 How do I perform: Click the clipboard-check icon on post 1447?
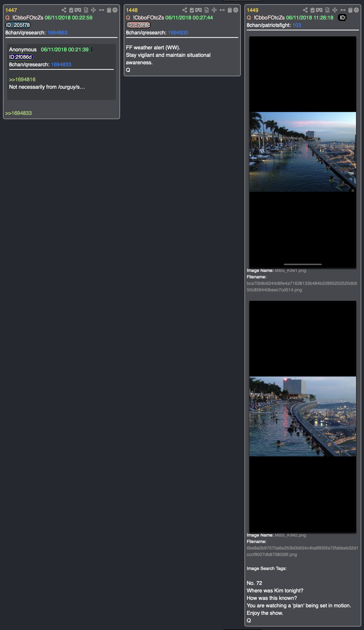coord(71,10)
